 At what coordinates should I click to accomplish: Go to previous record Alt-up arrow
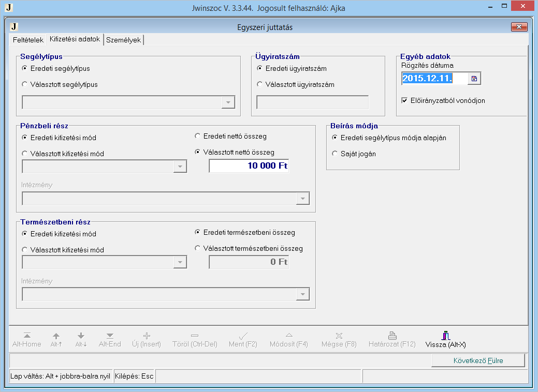point(56,340)
